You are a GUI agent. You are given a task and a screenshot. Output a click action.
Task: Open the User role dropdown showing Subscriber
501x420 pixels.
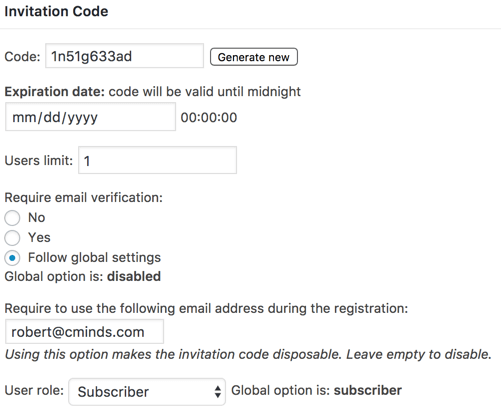(x=147, y=392)
